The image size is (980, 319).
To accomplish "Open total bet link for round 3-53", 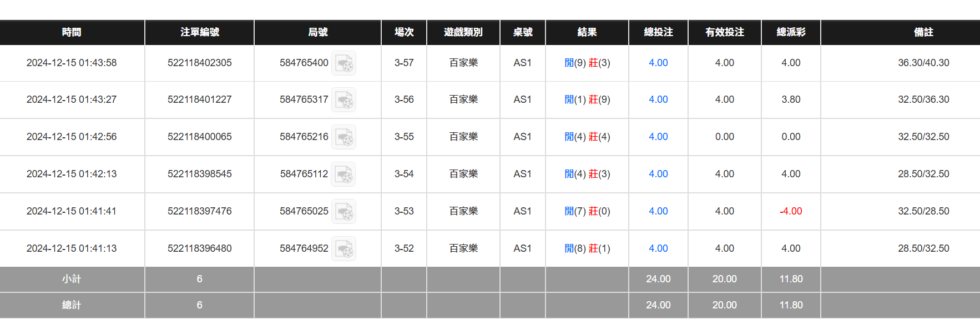I will 658,211.
